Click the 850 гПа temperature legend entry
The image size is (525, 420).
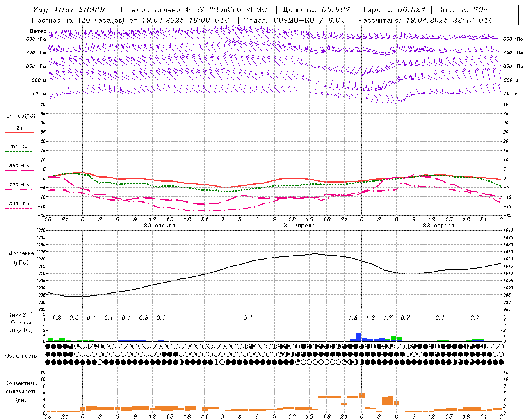(x=19, y=168)
